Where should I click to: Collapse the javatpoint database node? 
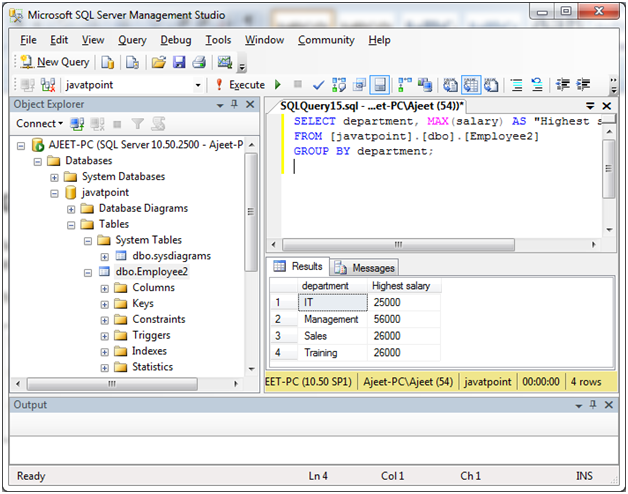(54, 194)
